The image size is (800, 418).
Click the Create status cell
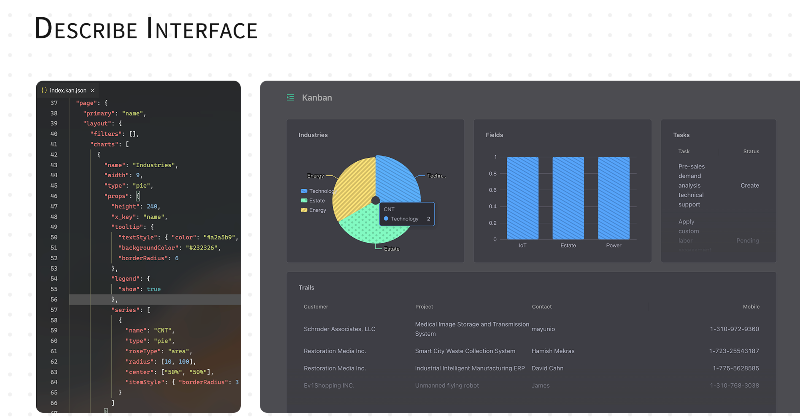click(749, 186)
